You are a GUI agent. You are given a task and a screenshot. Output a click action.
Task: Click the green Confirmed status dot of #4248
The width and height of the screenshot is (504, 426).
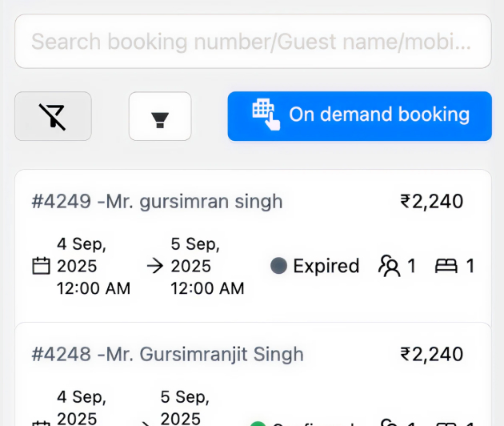(258, 424)
